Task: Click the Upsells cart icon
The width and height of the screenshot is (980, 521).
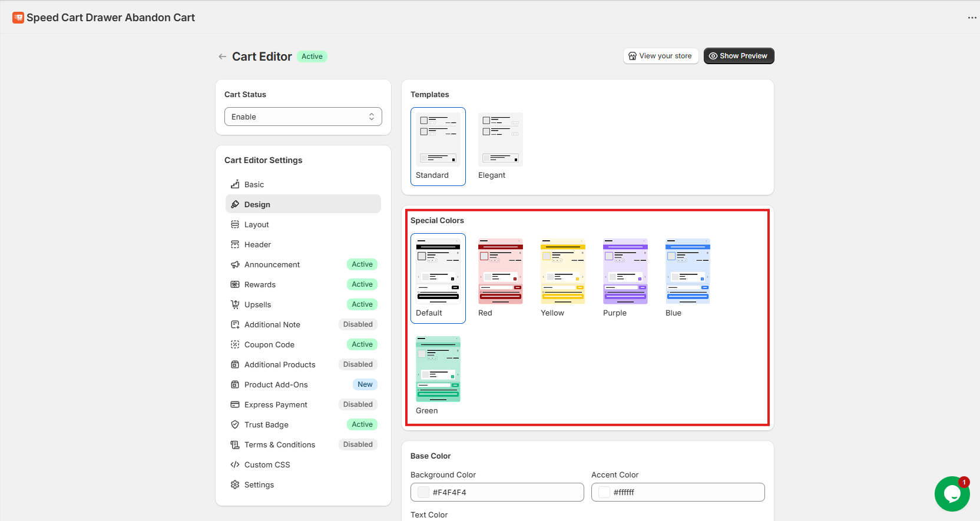Action: [235, 304]
